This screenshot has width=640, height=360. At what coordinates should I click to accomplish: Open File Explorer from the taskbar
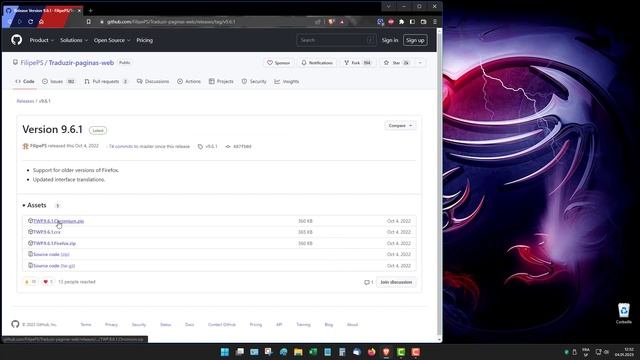point(298,352)
